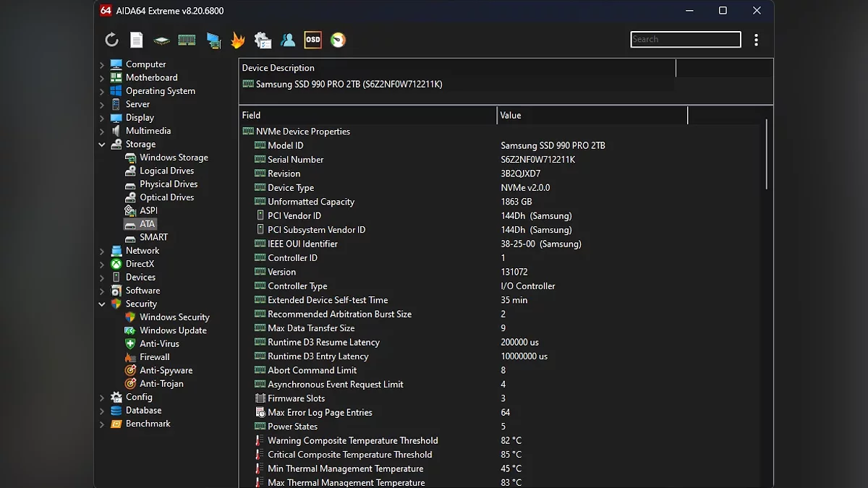Open the Report document icon

[136, 40]
